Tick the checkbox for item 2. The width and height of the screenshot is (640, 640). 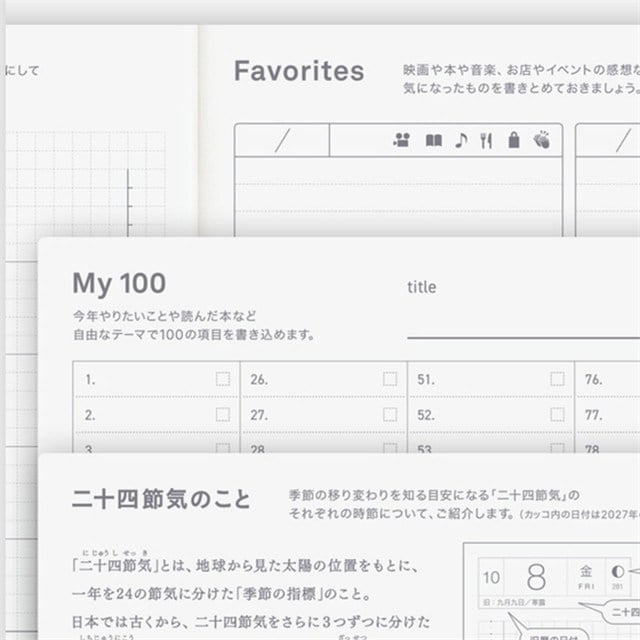[223, 415]
